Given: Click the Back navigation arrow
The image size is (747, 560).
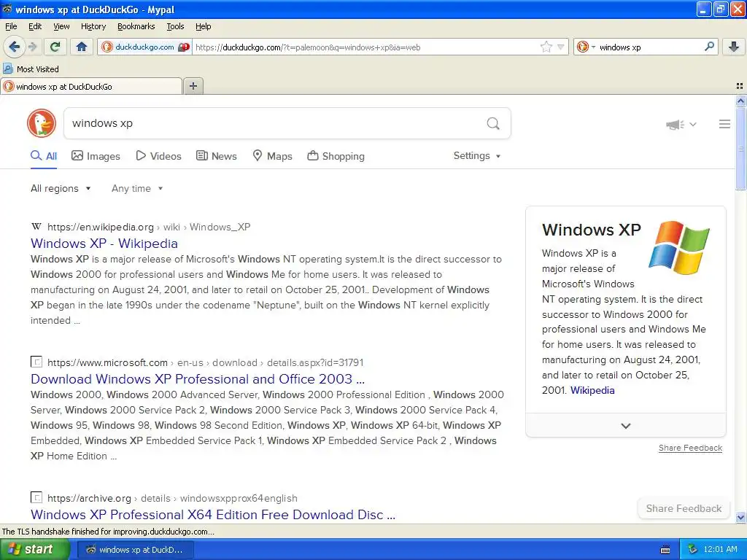Looking at the screenshot, I should (15, 47).
